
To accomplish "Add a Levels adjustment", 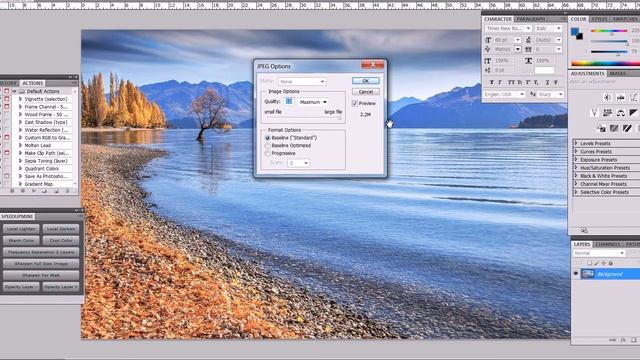I will 620,98.
